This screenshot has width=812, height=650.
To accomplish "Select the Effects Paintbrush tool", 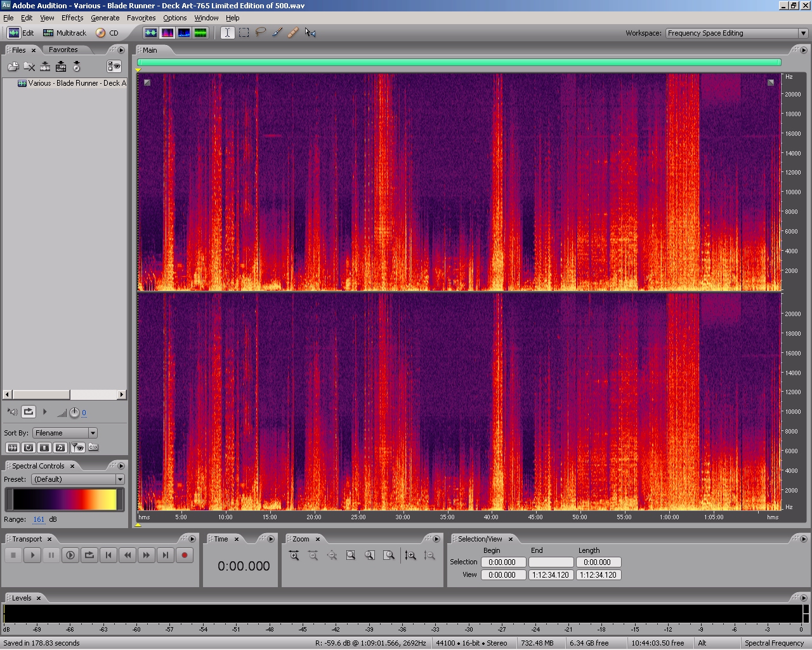I will coord(277,33).
